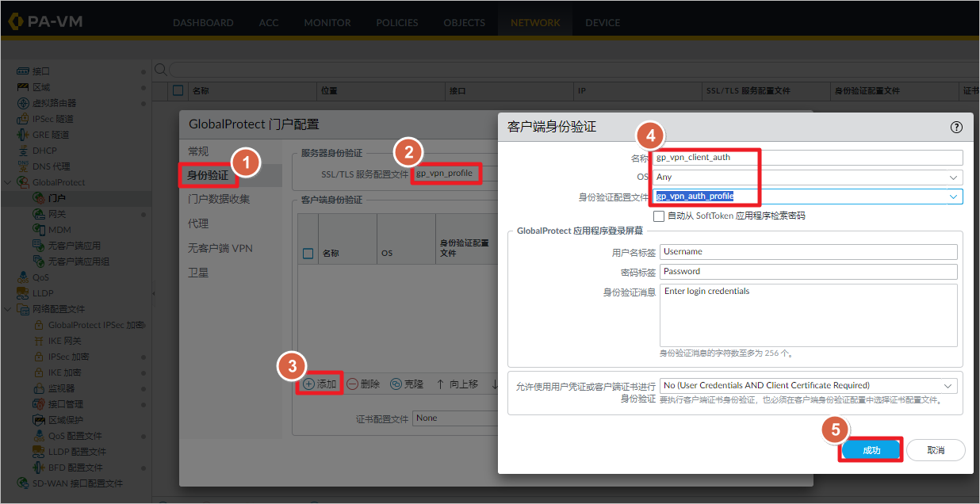980x504 pixels.
Task: Click the 区域 zone icon in sidebar
Action: point(23,87)
